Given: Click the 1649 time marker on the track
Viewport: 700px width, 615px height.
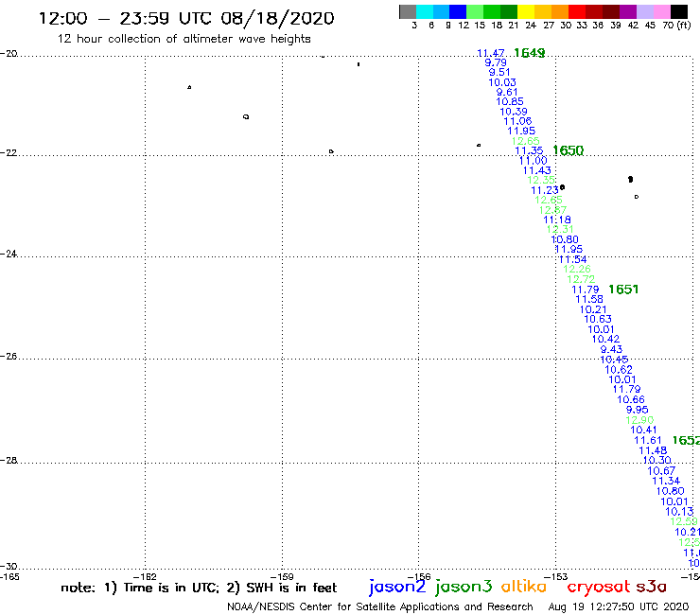Looking at the screenshot, I should tap(530, 53).
